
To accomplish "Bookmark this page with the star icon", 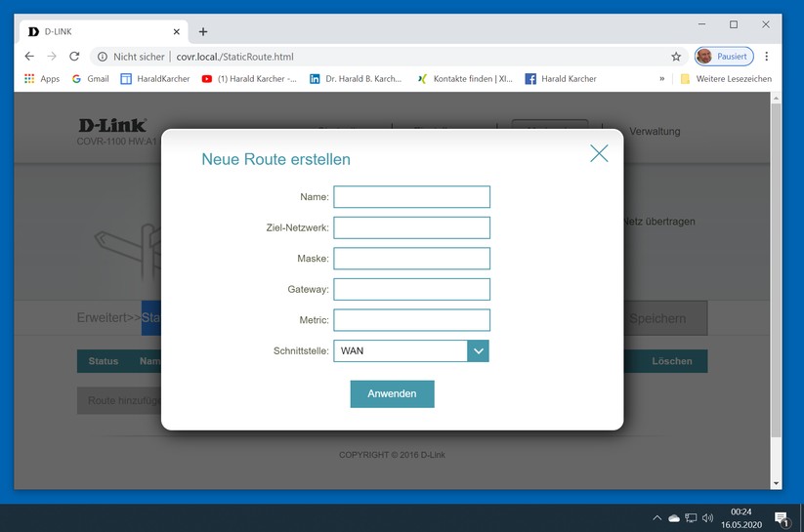I will point(676,57).
